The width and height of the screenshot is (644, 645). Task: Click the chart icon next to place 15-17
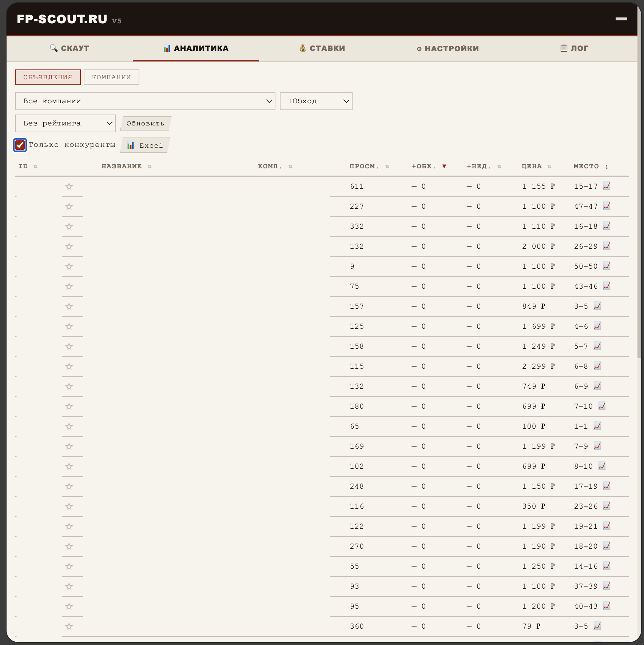pyautogui.click(x=607, y=186)
